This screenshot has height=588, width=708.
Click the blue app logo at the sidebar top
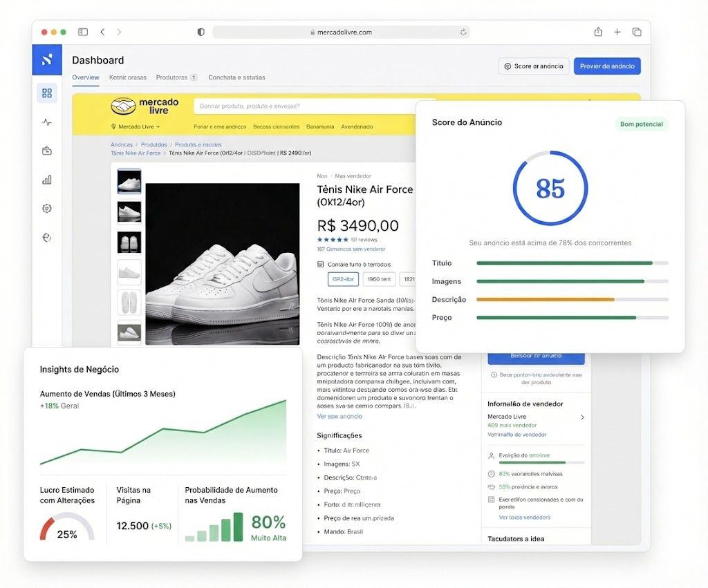46,60
